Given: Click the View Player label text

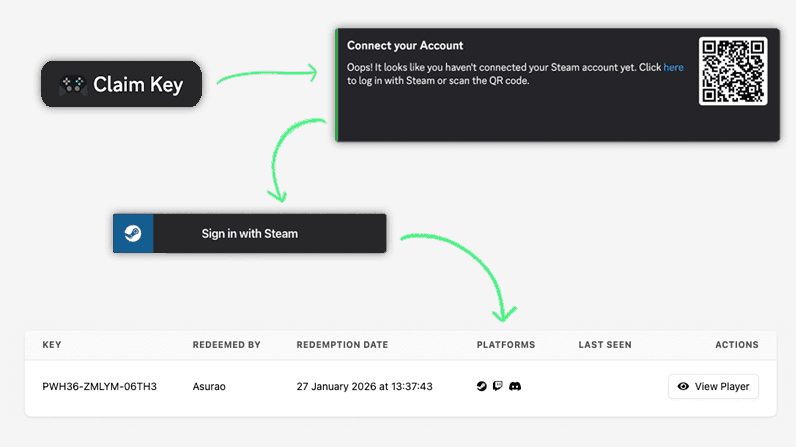Looking at the screenshot, I should (x=722, y=386).
